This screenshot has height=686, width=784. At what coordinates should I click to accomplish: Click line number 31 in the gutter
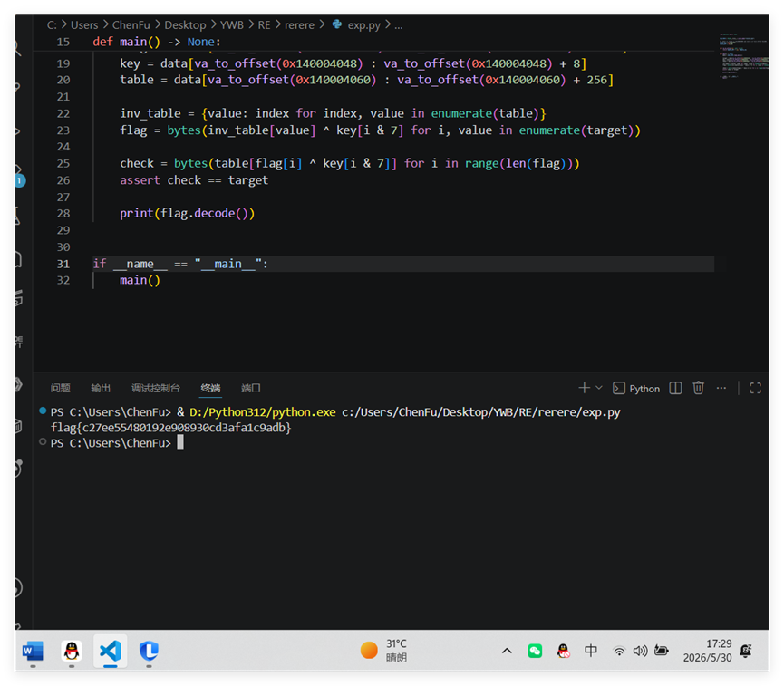tap(63, 264)
